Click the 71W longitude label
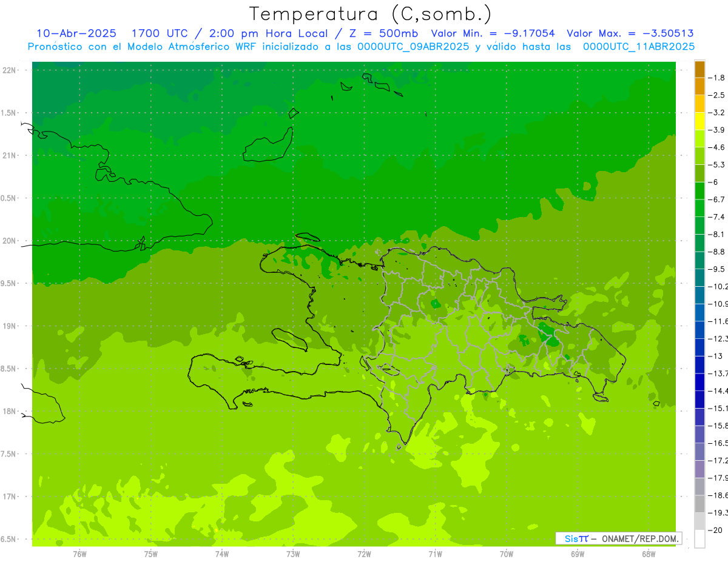728x562 pixels. (435, 554)
